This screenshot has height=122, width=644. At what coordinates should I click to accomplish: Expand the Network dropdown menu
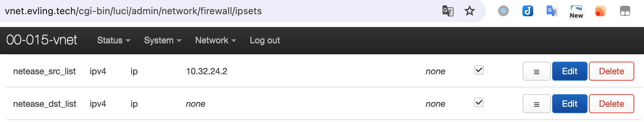pos(216,40)
